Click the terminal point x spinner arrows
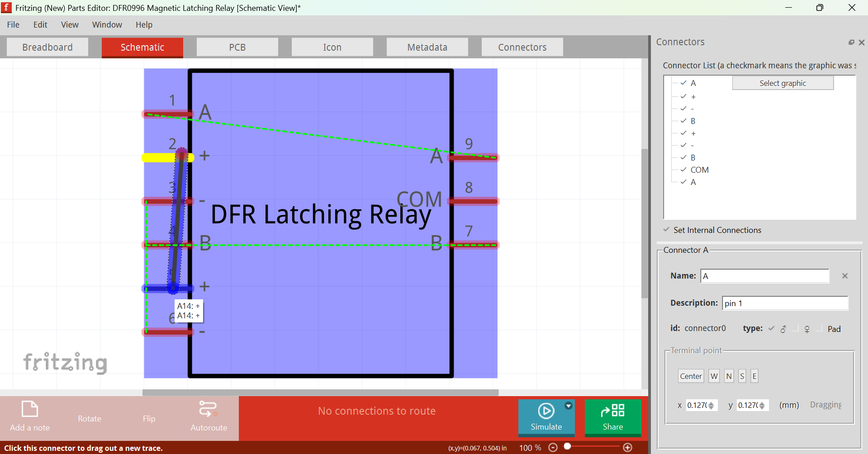 tap(711, 405)
